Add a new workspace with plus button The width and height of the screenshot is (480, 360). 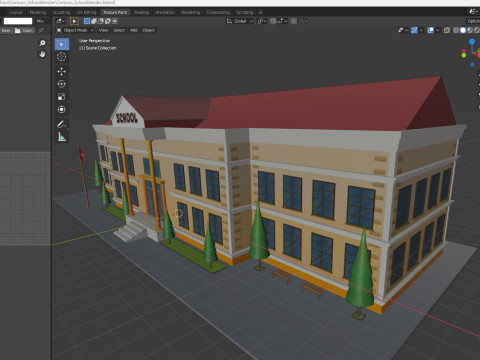(x=260, y=12)
